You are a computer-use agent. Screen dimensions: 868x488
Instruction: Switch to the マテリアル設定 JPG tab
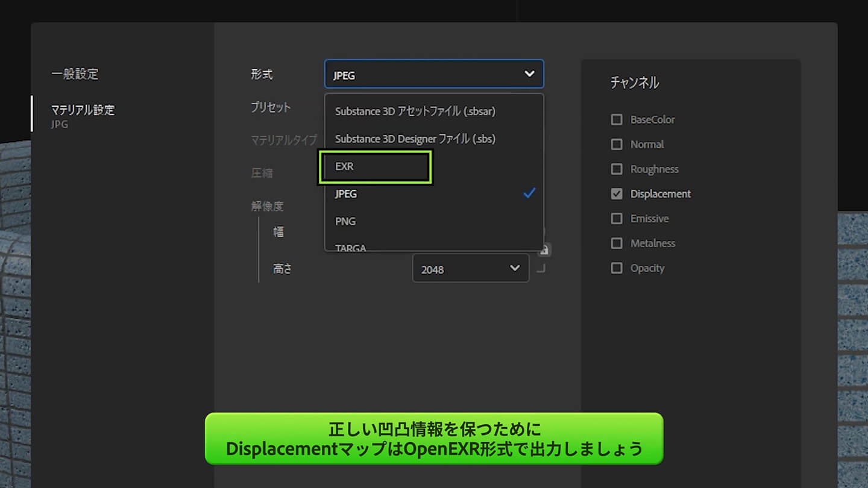83,116
